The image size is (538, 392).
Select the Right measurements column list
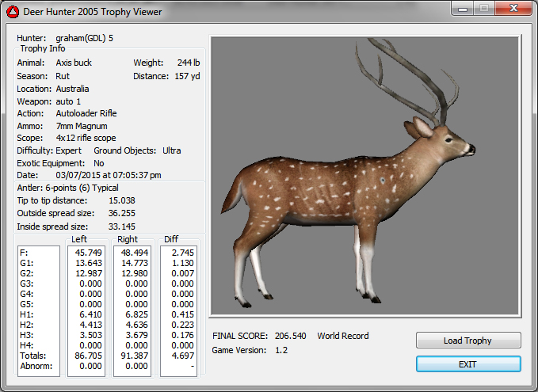point(132,310)
